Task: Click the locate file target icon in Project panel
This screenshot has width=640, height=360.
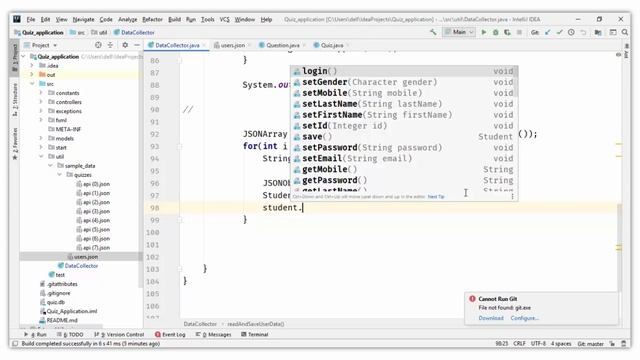Action: pyautogui.click(x=98, y=45)
